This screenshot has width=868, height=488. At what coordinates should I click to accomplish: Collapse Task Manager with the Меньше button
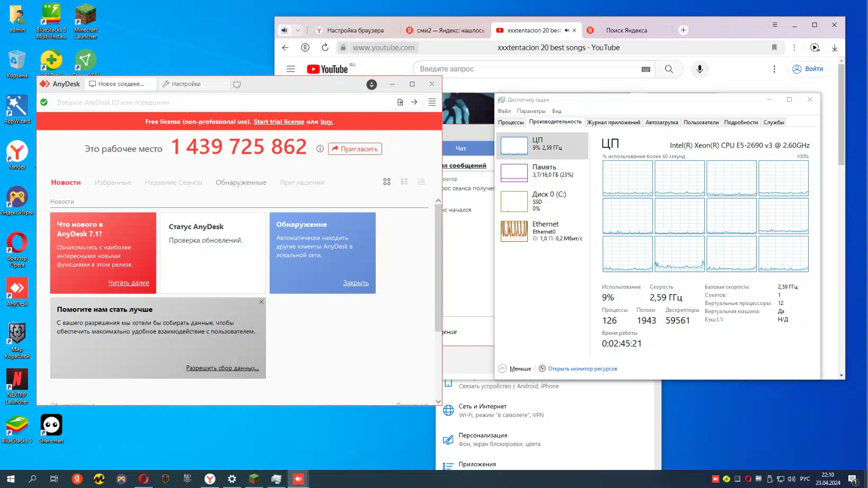[x=515, y=369]
